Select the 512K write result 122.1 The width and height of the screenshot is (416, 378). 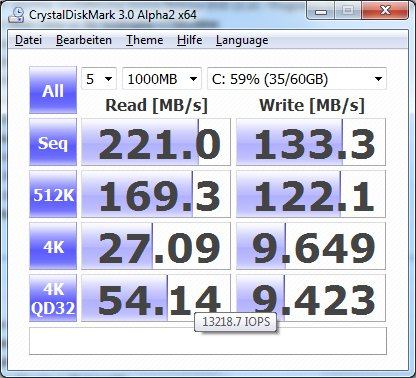tap(311, 194)
